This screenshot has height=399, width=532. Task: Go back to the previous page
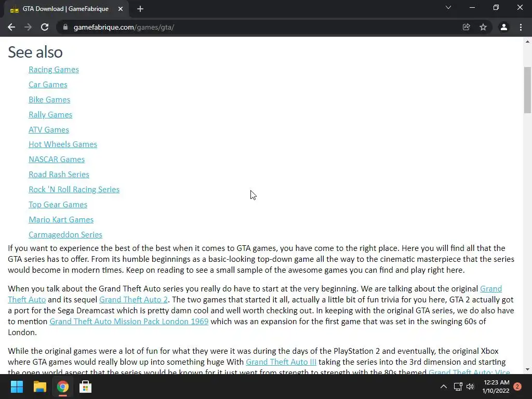tap(11, 27)
